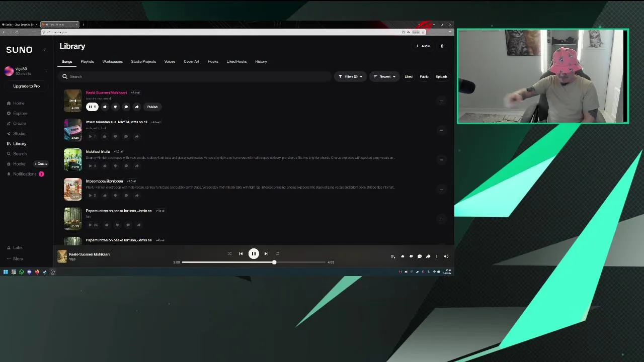Like the Irtobileet irtulla song
Screen dimensions: 644x362
tap(105, 166)
